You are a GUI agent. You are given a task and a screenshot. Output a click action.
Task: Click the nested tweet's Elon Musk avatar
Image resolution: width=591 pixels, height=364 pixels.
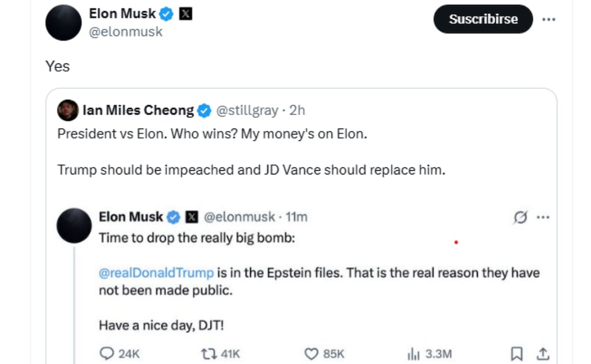point(74,225)
